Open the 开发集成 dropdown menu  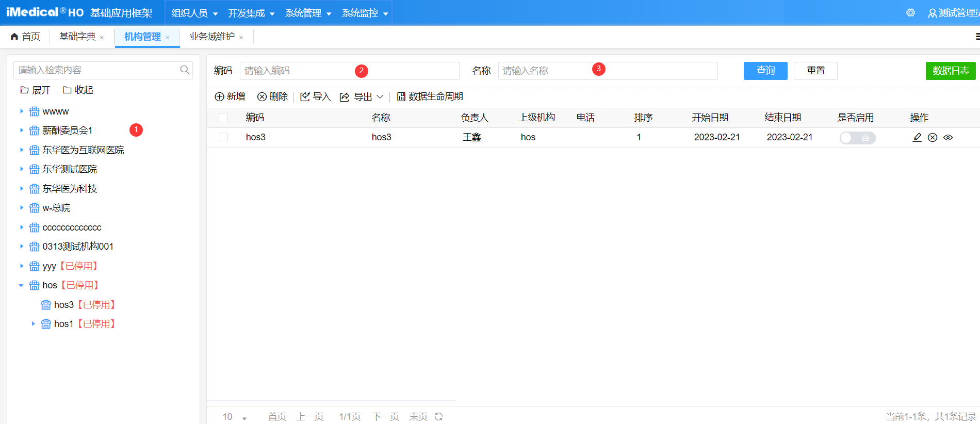[x=251, y=13]
